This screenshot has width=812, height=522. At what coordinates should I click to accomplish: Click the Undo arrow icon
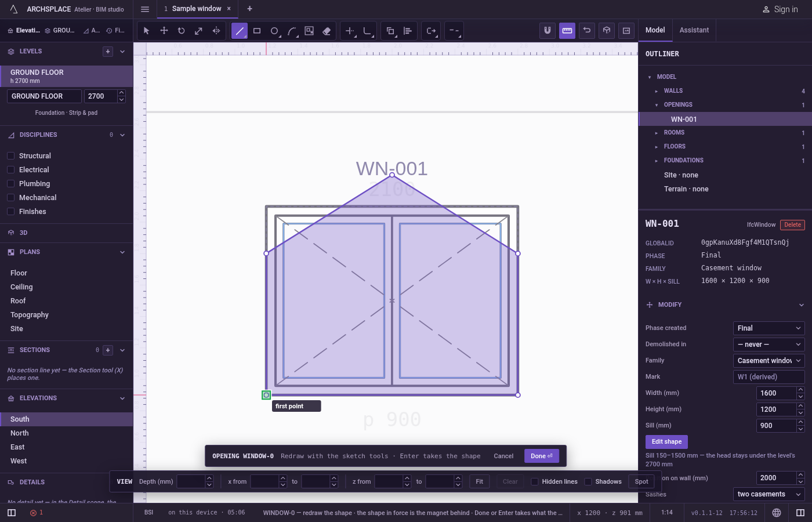587,31
